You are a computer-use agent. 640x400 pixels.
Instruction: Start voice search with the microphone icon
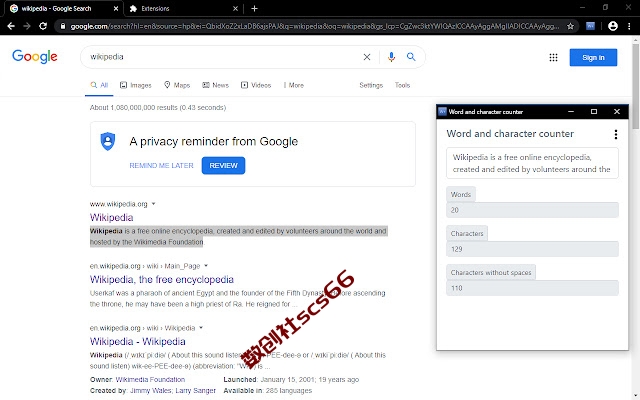pyautogui.click(x=391, y=57)
